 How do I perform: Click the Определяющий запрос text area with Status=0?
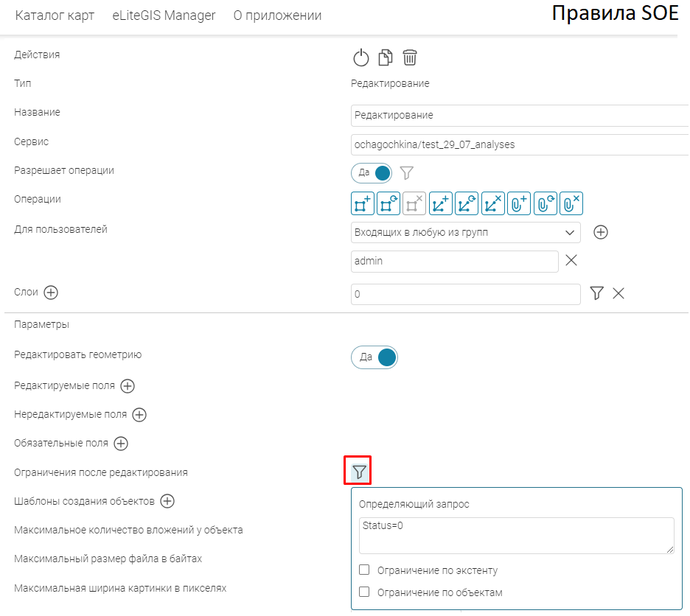pos(516,535)
